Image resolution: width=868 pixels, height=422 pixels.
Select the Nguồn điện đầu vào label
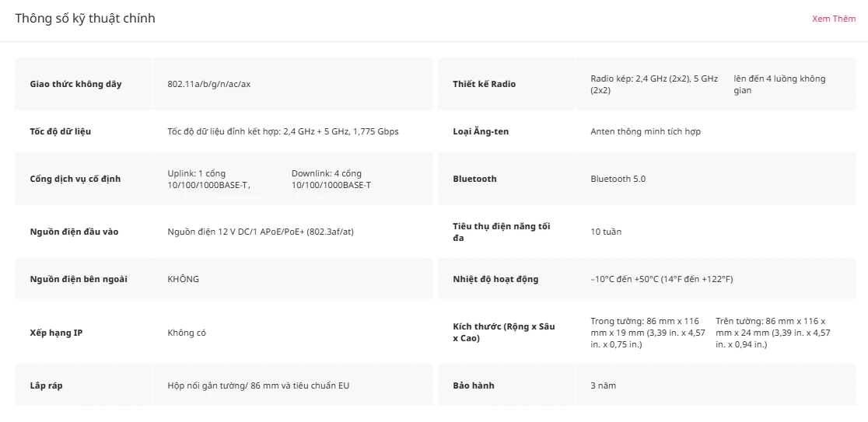point(74,232)
